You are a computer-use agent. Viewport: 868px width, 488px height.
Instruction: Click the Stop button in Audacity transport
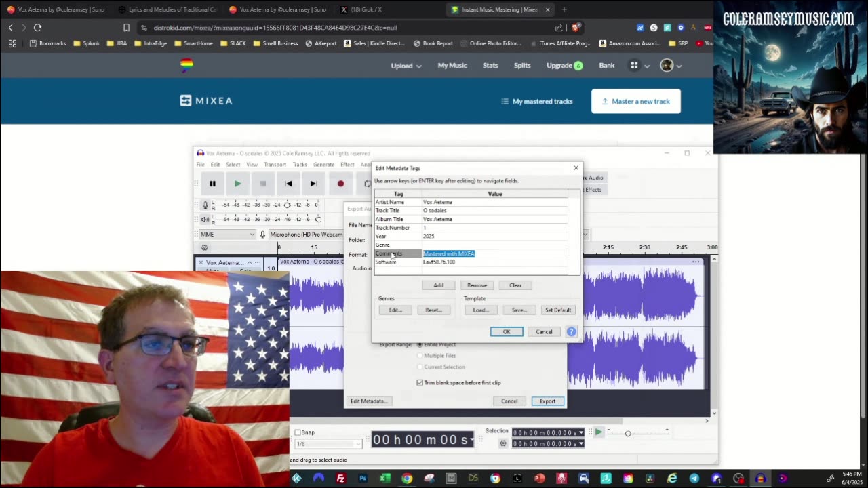263,184
